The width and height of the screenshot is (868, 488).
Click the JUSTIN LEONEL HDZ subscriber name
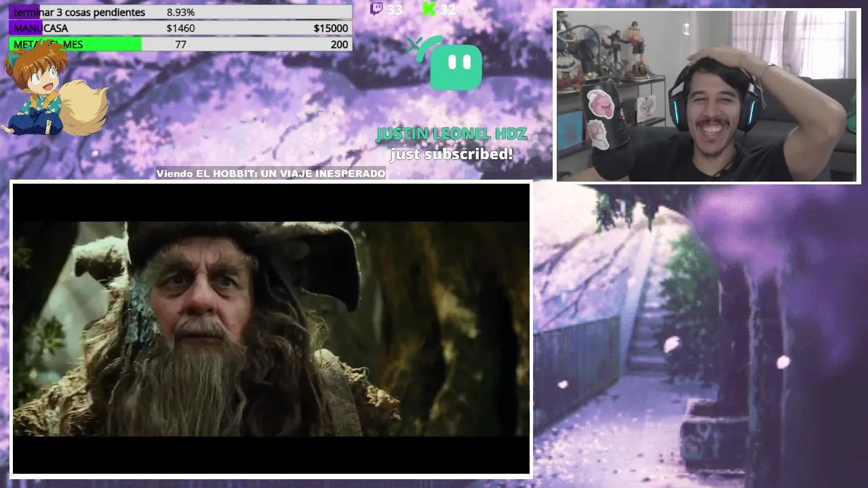452,134
